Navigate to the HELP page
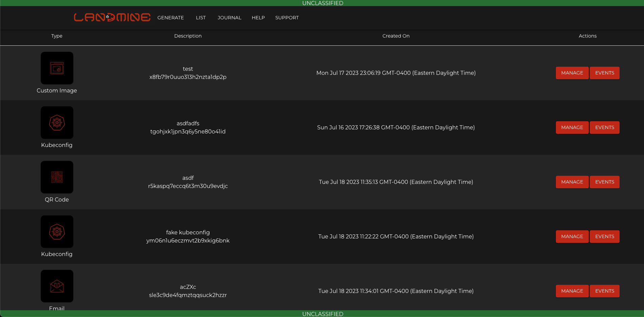The image size is (644, 317). pyautogui.click(x=258, y=18)
